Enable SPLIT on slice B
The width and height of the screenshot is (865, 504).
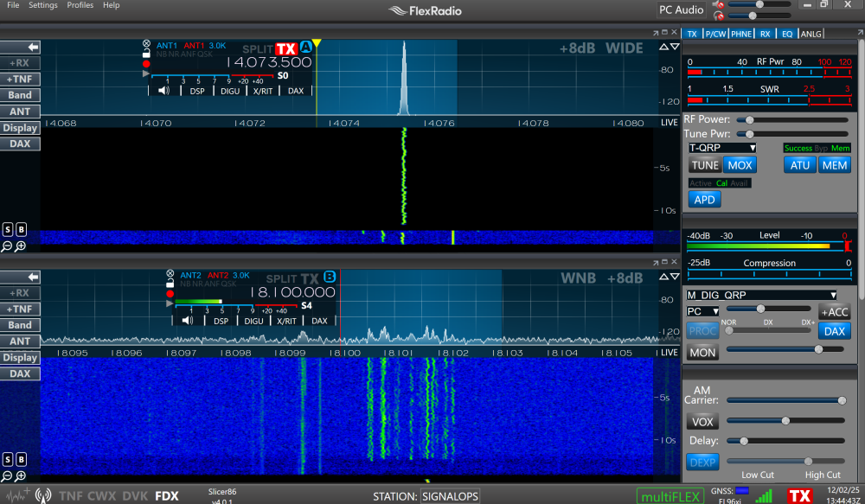click(281, 279)
